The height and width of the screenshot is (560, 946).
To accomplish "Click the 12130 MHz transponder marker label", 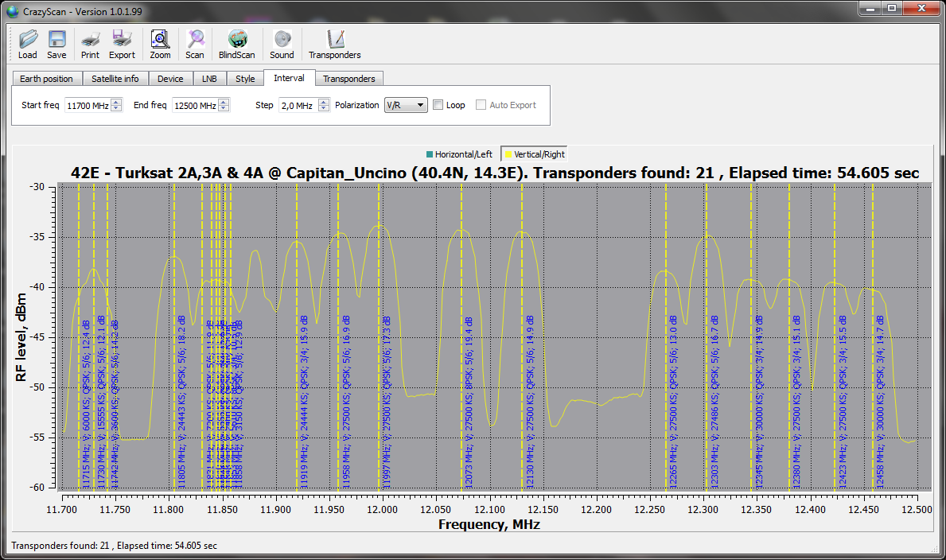I will pos(530,402).
